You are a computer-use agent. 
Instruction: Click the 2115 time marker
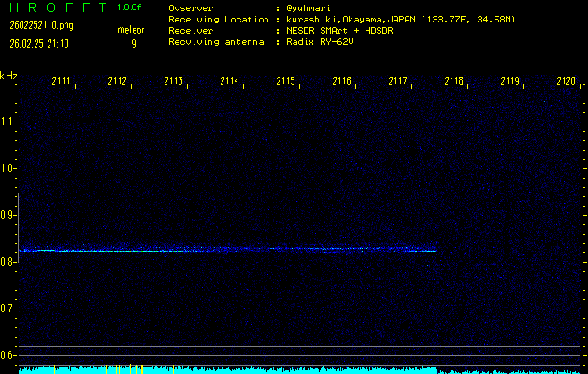(x=285, y=81)
